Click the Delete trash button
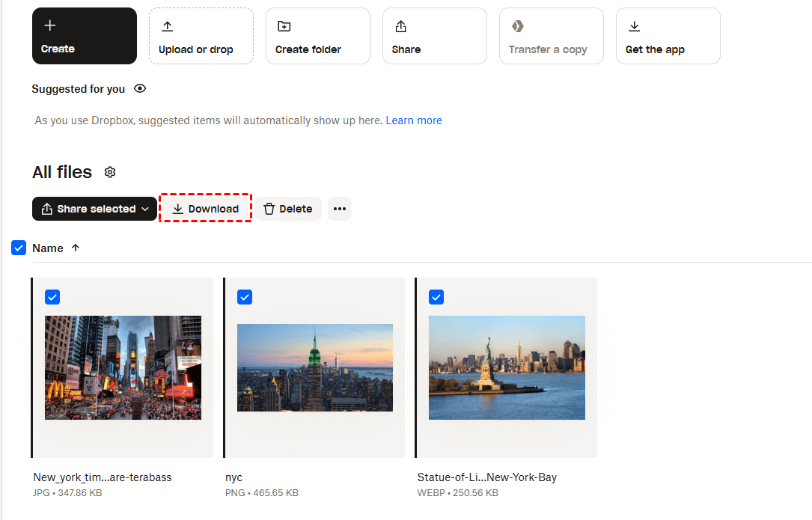812x520 pixels. click(x=288, y=209)
